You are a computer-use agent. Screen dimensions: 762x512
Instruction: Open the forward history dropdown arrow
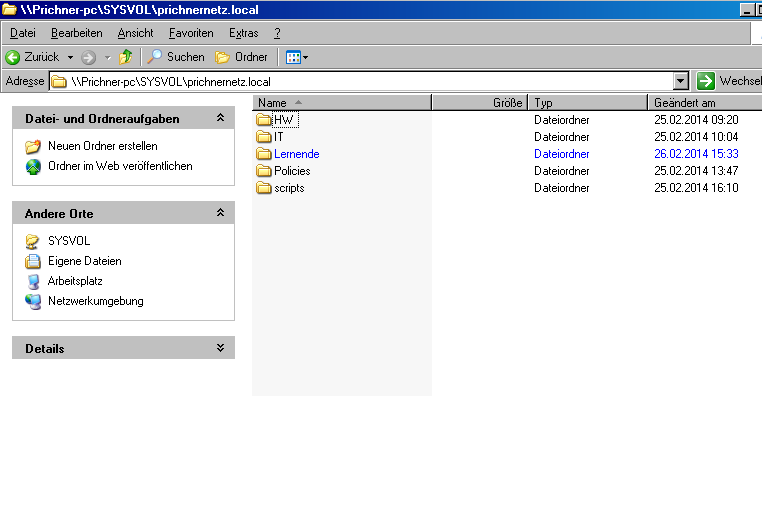pos(108,58)
